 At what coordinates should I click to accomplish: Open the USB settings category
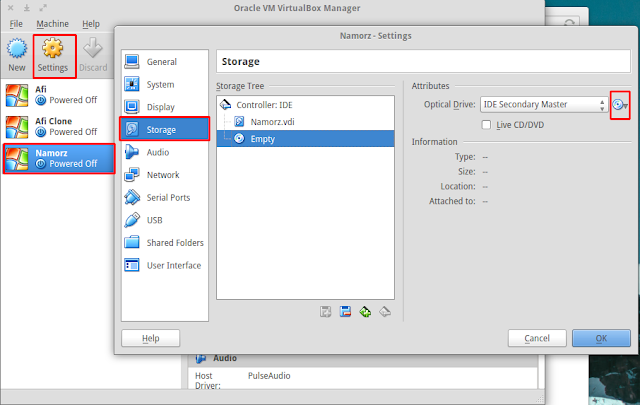coord(164,220)
